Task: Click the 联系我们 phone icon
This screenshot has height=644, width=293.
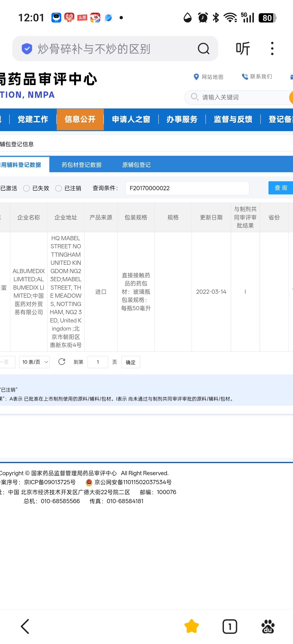Action: [x=245, y=76]
